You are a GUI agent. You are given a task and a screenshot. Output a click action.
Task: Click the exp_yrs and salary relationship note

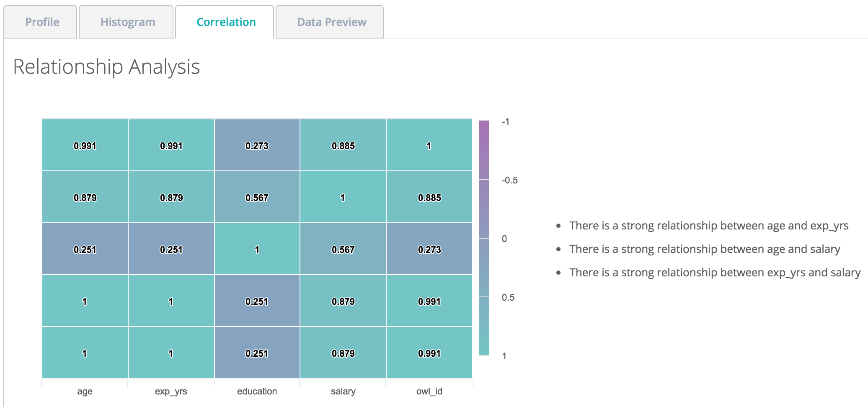point(714,273)
